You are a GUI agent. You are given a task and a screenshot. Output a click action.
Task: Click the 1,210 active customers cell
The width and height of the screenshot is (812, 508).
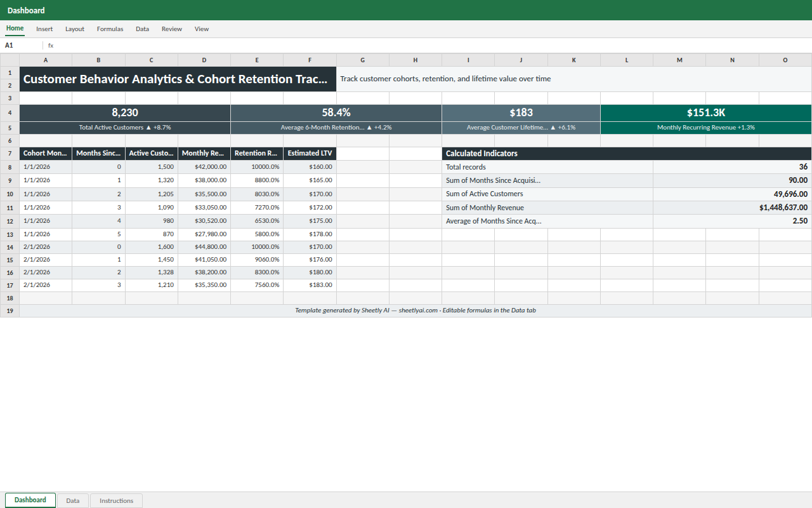point(152,285)
